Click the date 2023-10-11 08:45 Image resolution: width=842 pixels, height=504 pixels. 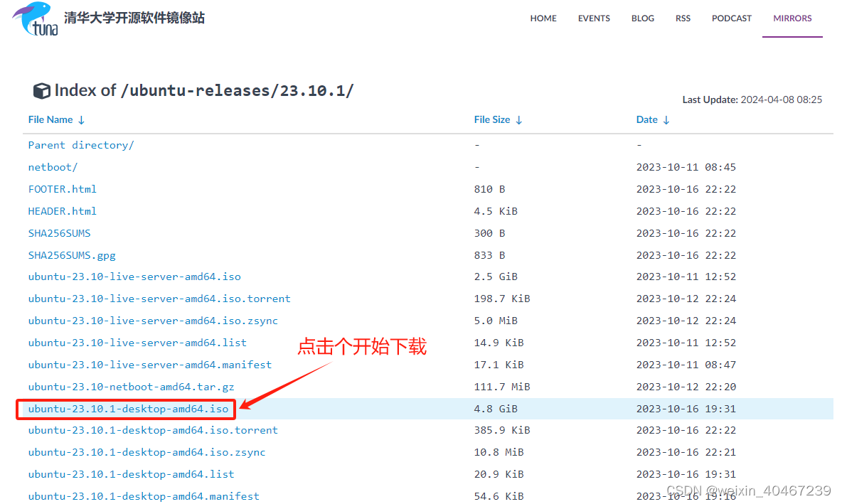click(686, 167)
